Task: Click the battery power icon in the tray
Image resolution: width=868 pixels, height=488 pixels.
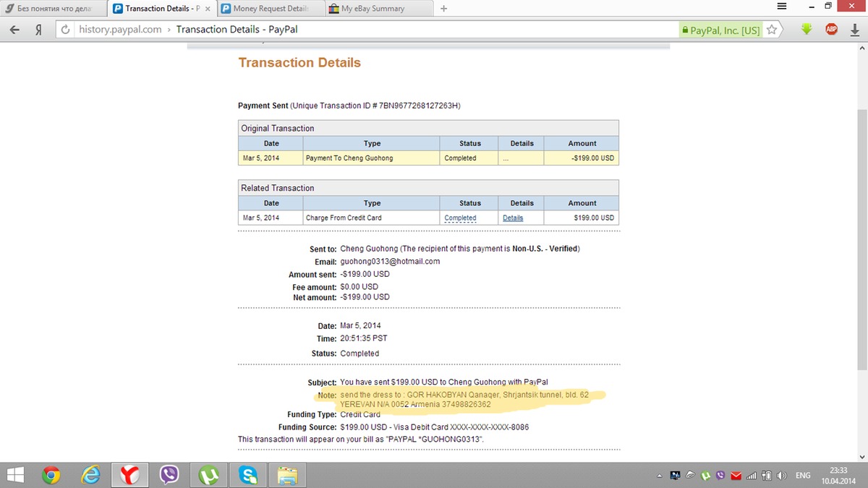Action: (766, 476)
